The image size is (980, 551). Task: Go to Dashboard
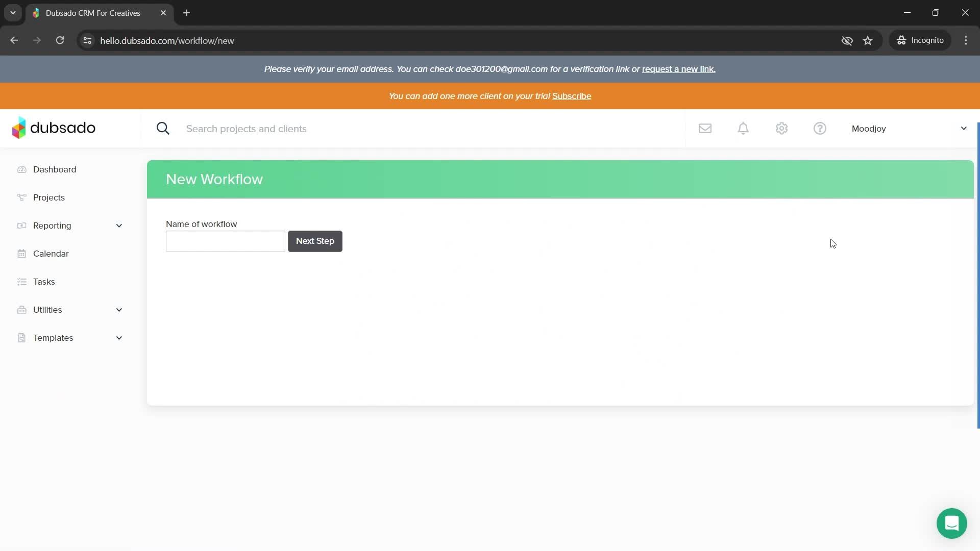pyautogui.click(x=55, y=169)
